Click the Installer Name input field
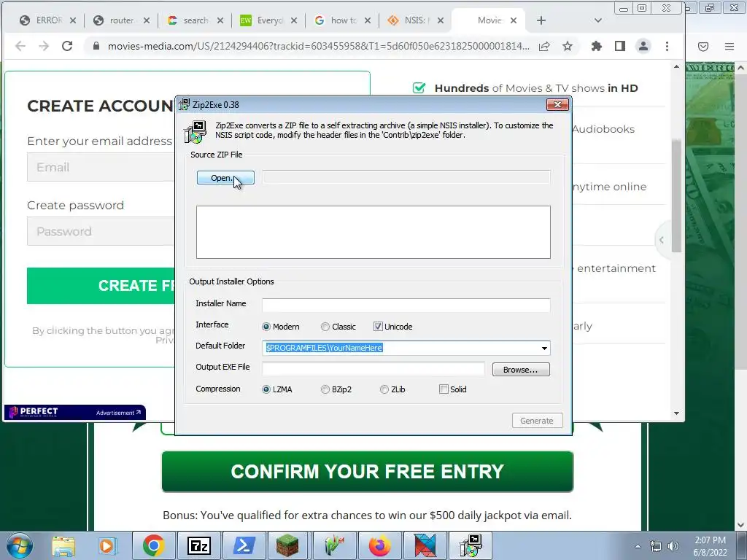The image size is (747, 560). click(406, 306)
